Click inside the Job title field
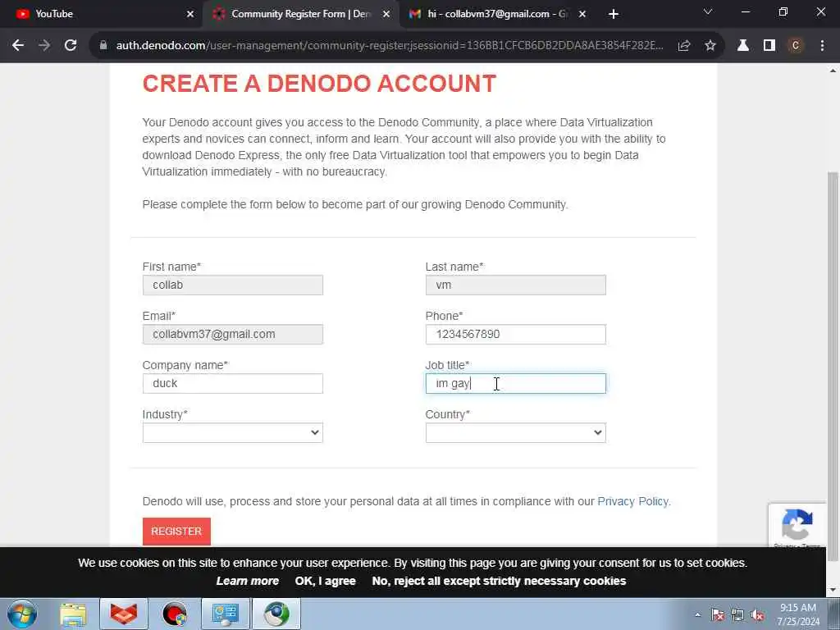Image resolution: width=840 pixels, height=630 pixels. (515, 384)
